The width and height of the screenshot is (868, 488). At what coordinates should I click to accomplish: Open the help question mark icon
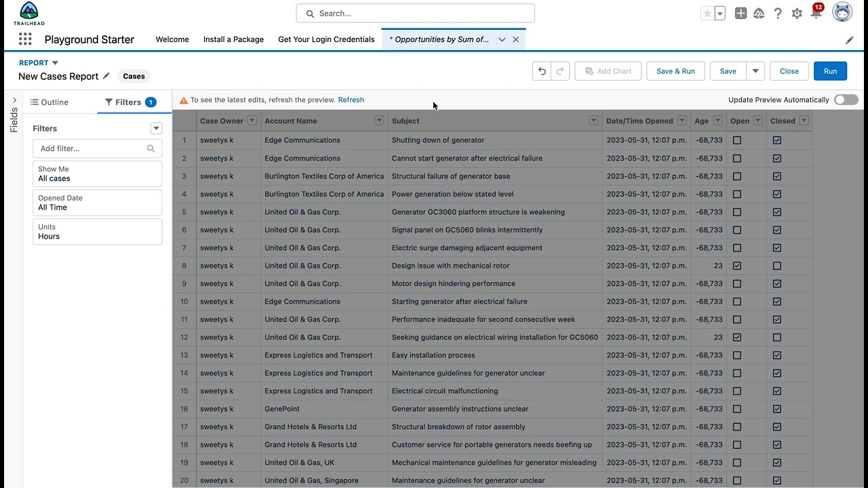(x=778, y=14)
